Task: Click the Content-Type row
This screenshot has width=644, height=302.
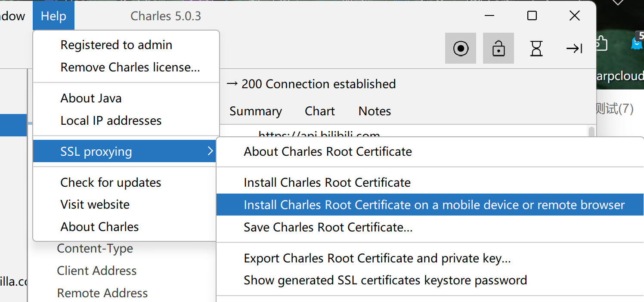Action: [x=95, y=248]
